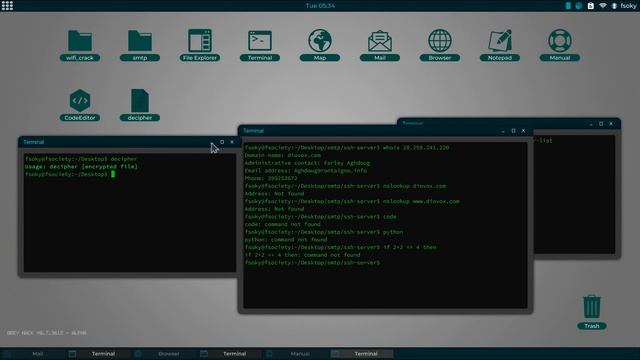Click the Tue 05:34 clock
This screenshot has height=360, width=640.
click(320, 6)
